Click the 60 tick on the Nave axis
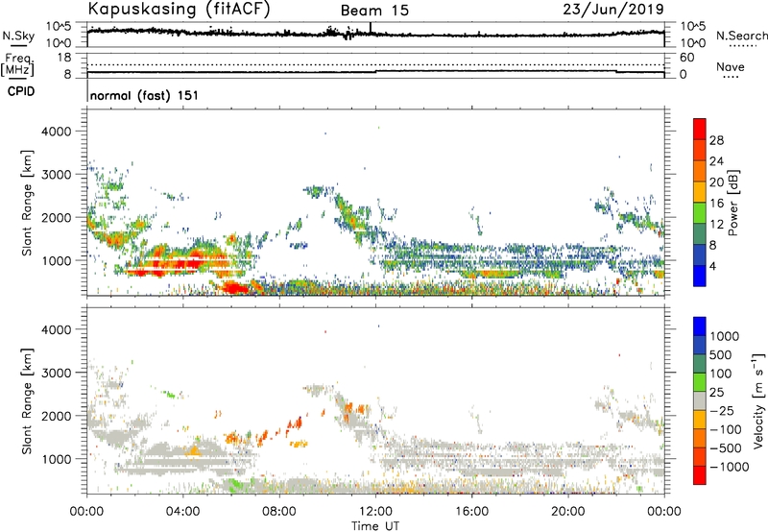The image size is (768, 532). click(686, 58)
